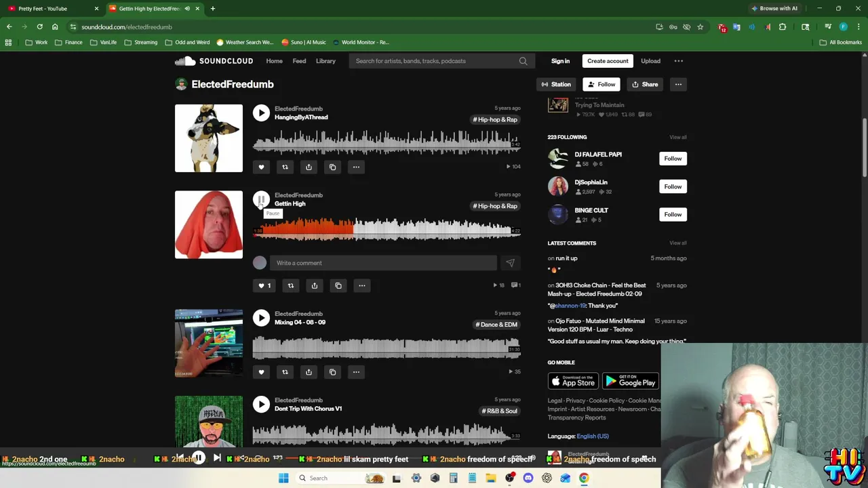Click the SoundCloud logo
Image resolution: width=868 pixels, height=488 pixels.
(214, 61)
